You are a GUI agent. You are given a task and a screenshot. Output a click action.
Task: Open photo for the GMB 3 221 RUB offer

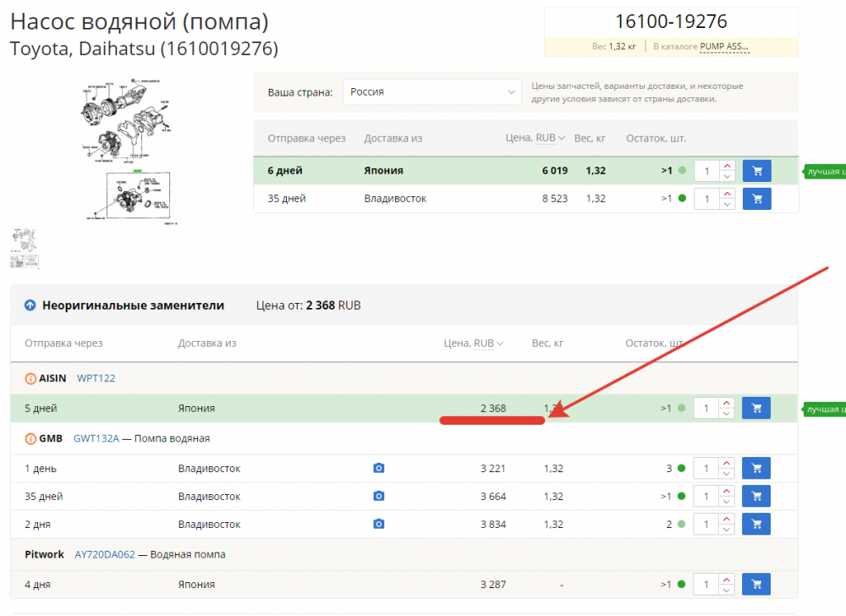click(379, 469)
